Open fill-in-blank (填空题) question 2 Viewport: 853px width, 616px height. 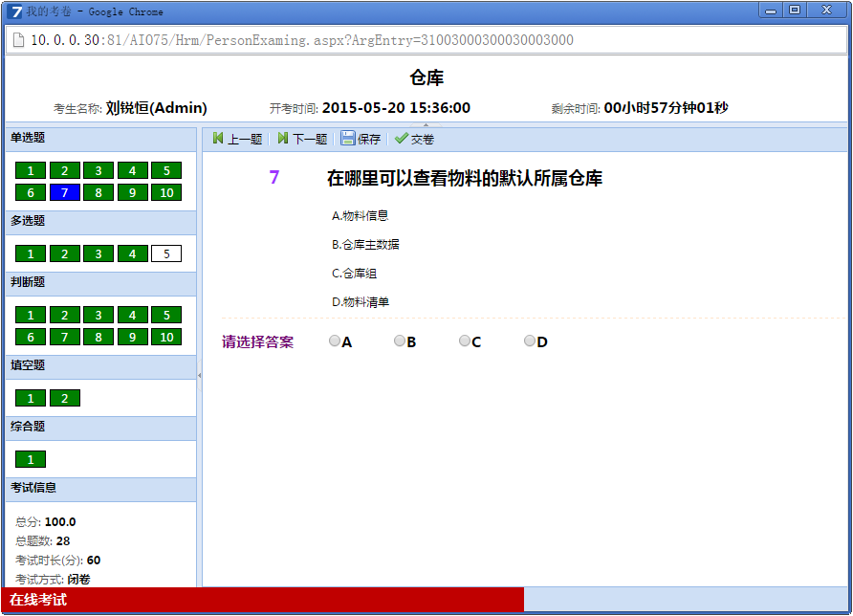coord(65,398)
